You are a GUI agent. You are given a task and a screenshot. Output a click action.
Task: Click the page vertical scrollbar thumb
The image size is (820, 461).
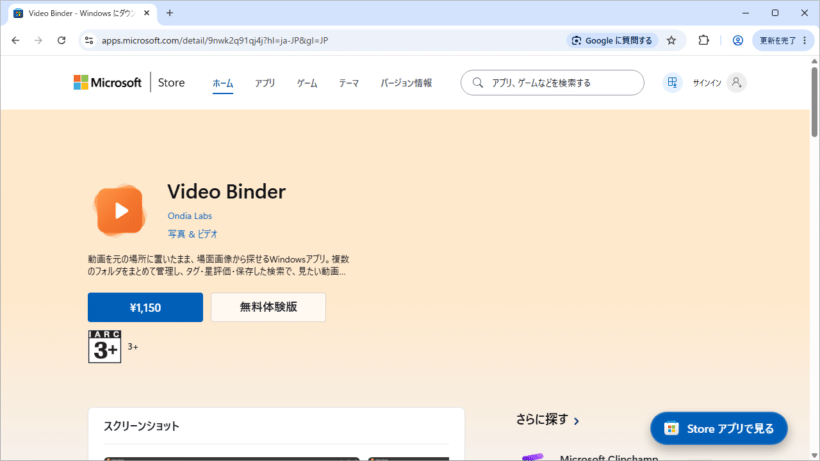[x=814, y=102]
